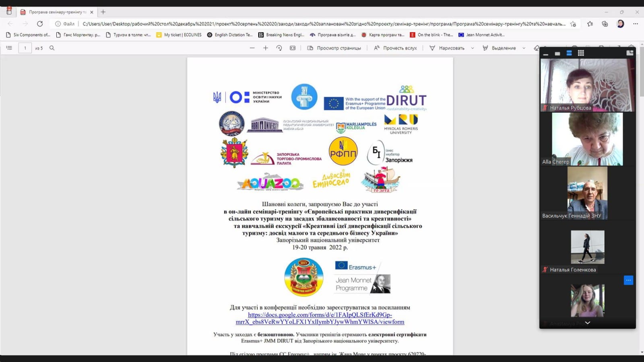Click the fit to width icon

[x=293, y=48]
